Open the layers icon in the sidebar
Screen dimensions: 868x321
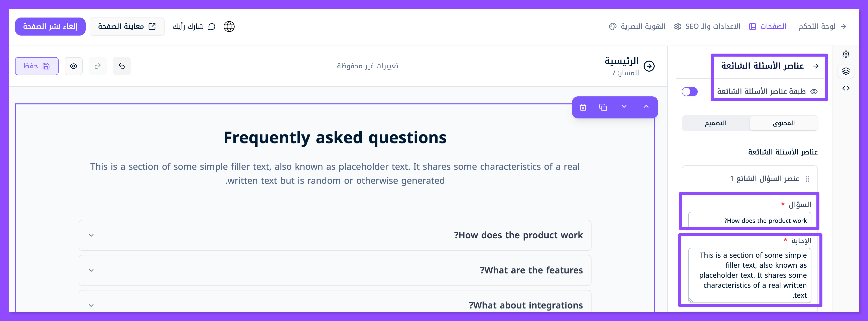pyautogui.click(x=846, y=71)
